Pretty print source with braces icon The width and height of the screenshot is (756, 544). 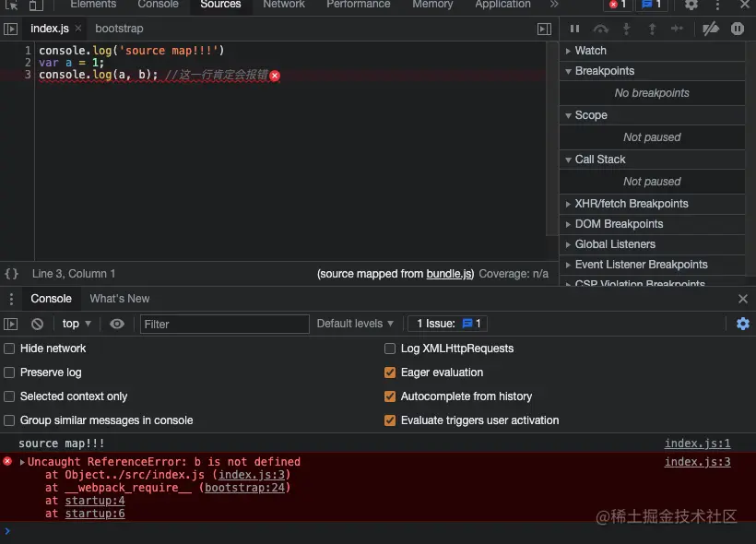[12, 274]
